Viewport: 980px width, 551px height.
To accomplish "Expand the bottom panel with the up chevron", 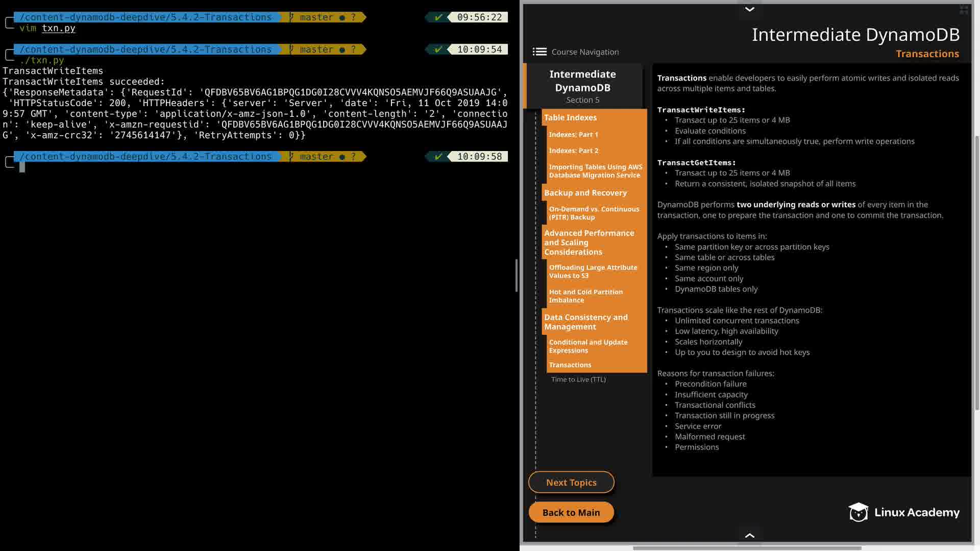I will coord(749,535).
